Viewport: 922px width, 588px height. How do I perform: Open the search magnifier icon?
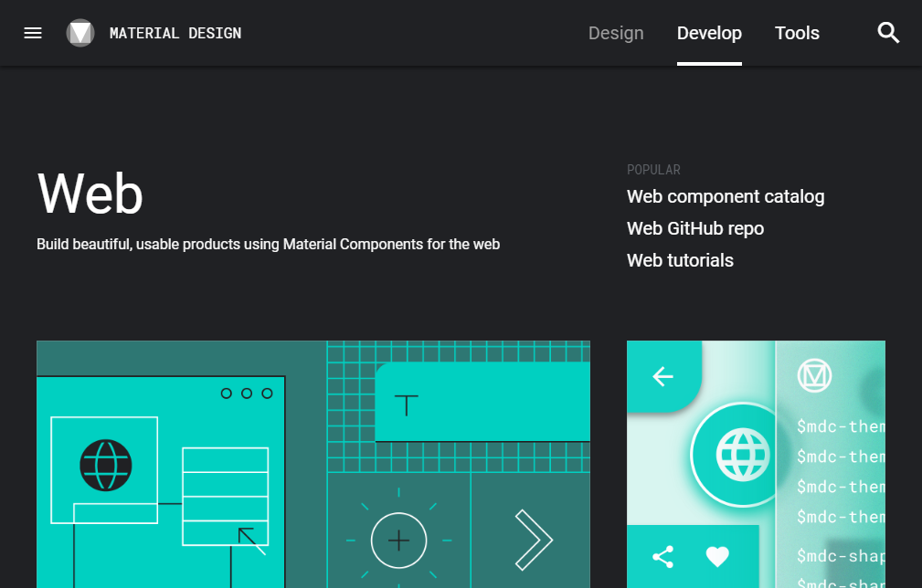[888, 33]
